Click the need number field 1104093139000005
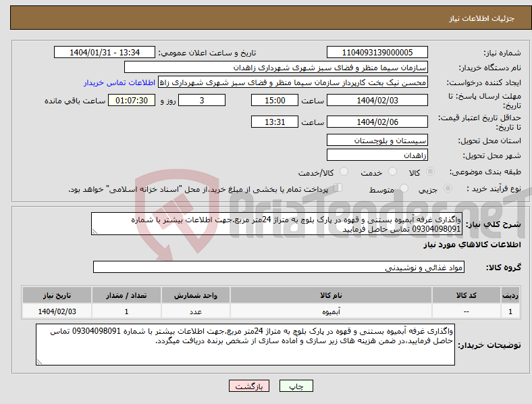Screen dimensions: 532x404 click(x=377, y=52)
